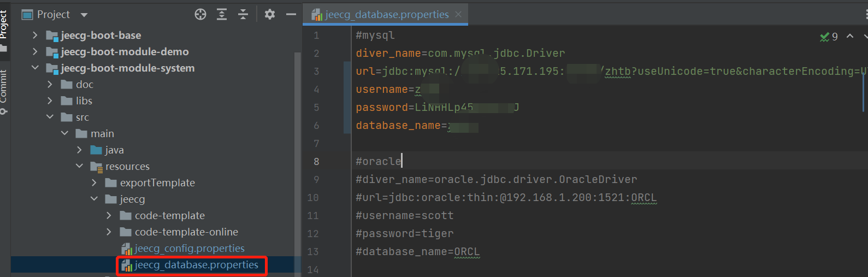Collapse the main folder
868x277 pixels.
(x=64, y=134)
